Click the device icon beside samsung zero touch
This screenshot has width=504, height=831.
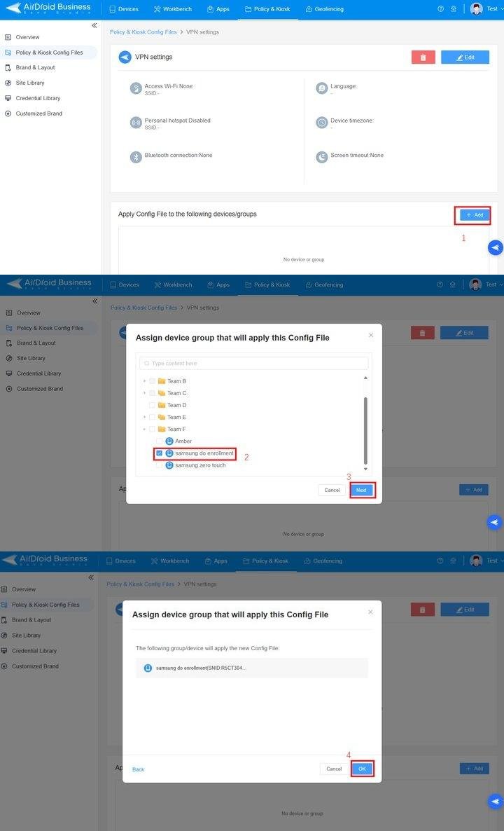[x=169, y=465]
